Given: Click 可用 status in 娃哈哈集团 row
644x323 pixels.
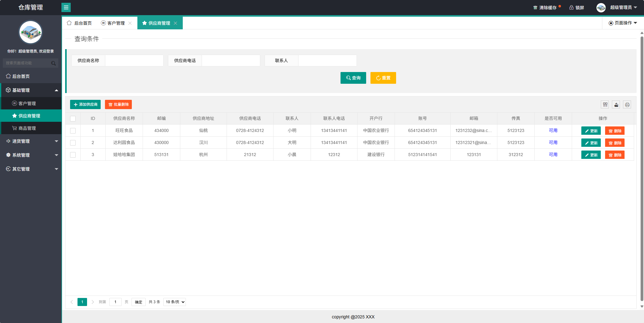Looking at the screenshot, I should click(x=553, y=155).
